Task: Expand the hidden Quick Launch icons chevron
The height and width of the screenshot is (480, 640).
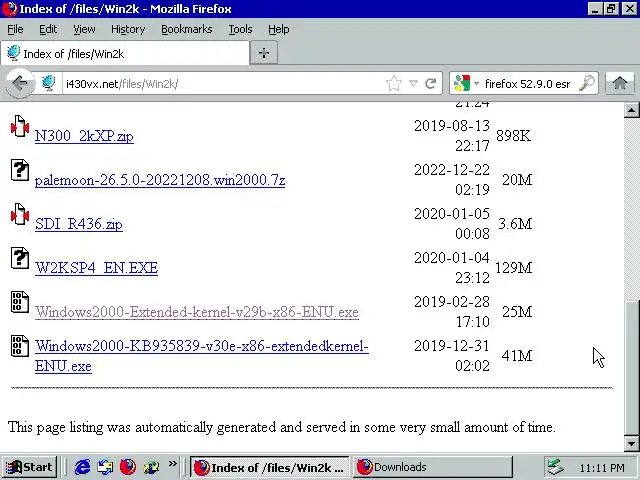Action: (173, 463)
